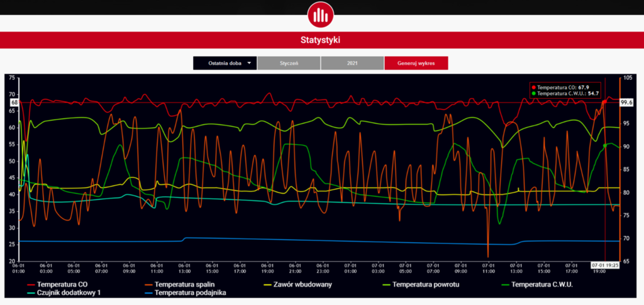Click the 07-01 19:25 time marker label
Viewport: 644px width, 305px height.
(604, 266)
